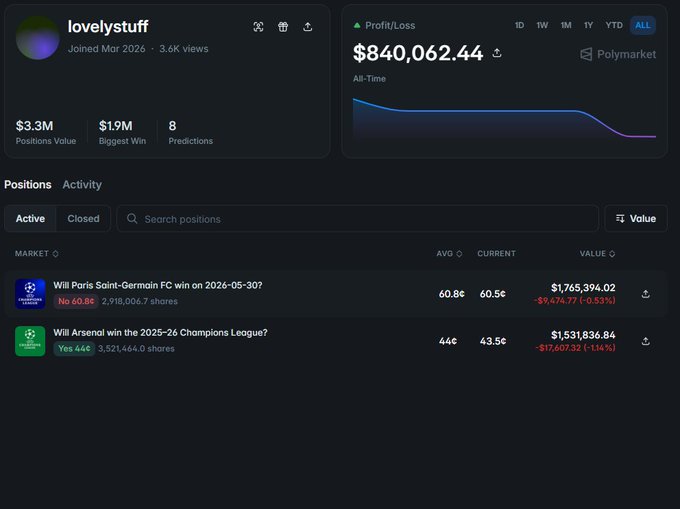
Task: Select the 1W profit/loss range
Action: coord(542,25)
